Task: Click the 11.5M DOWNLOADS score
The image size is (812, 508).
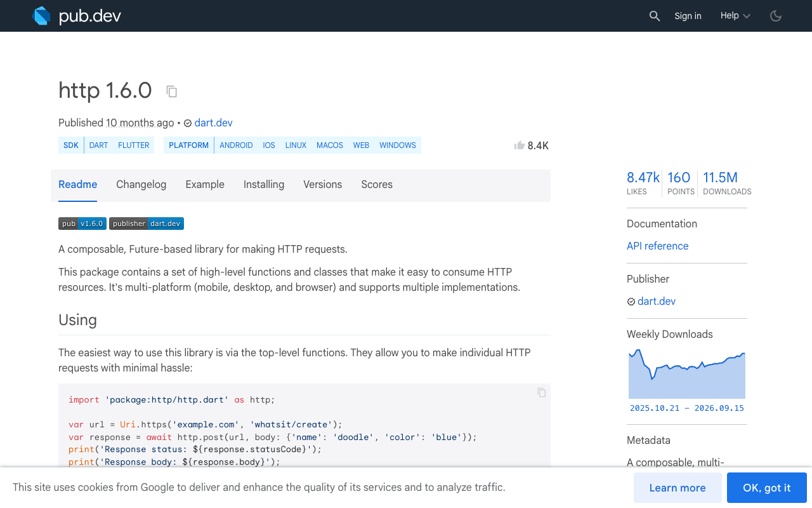Action: click(x=727, y=183)
